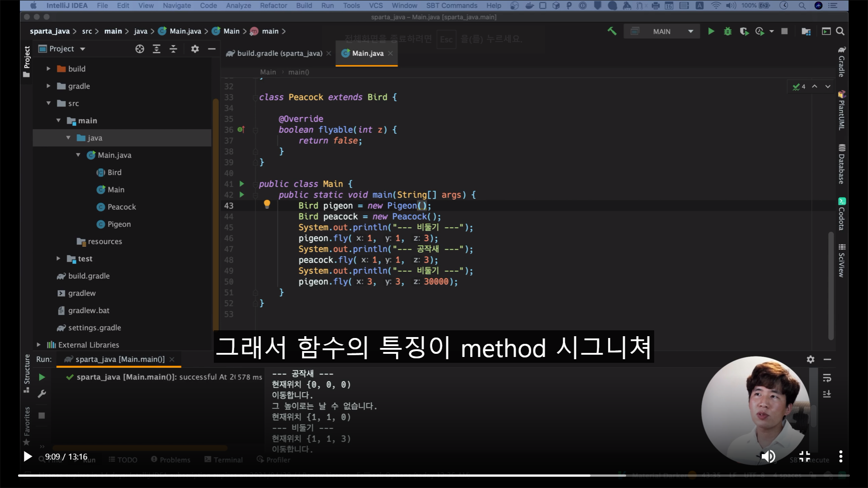Expand the test folder
Viewport: 868px width, 488px height.
(58, 258)
